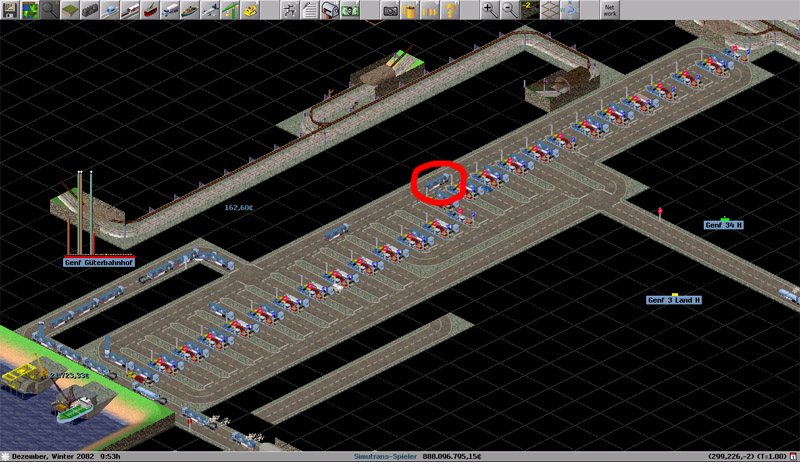
Task: Click the Network button
Action: click(x=610, y=11)
